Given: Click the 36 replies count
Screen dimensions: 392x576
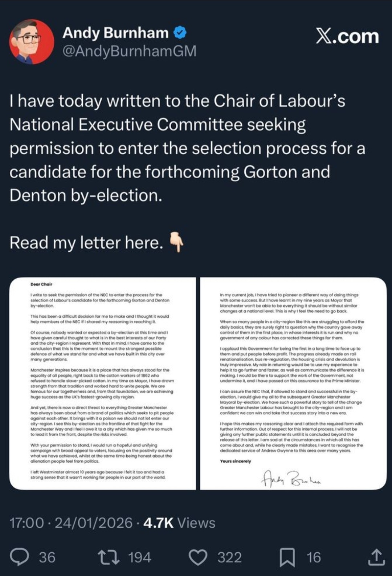Looking at the screenshot, I should [x=47, y=557].
